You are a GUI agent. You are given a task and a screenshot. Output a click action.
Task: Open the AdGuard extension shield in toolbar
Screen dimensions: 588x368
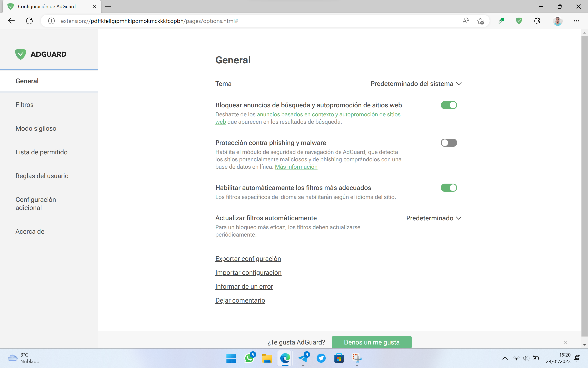coord(519,21)
